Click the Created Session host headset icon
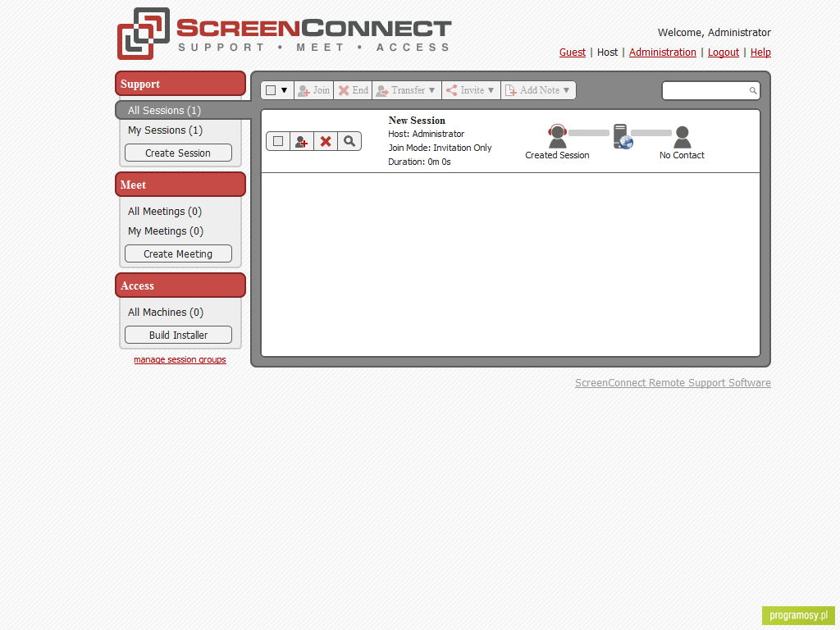The width and height of the screenshot is (840, 630). coord(557,136)
